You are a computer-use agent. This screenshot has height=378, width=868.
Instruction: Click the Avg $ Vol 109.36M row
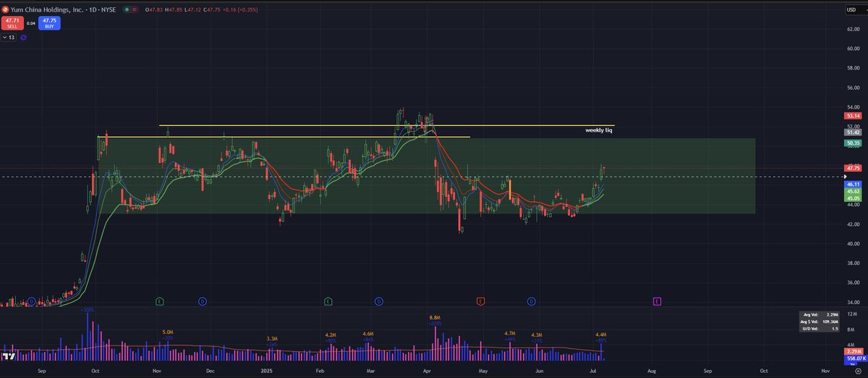[820, 321]
